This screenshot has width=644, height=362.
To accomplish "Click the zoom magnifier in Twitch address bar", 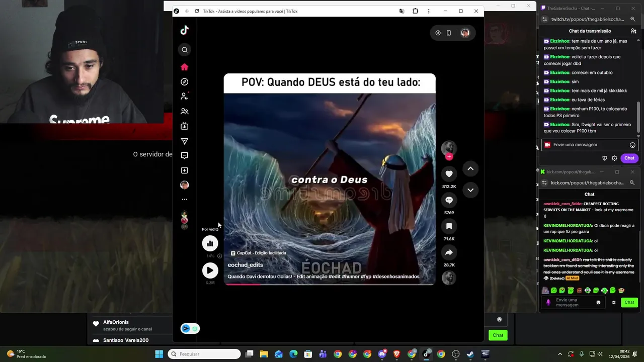I will tap(633, 19).
